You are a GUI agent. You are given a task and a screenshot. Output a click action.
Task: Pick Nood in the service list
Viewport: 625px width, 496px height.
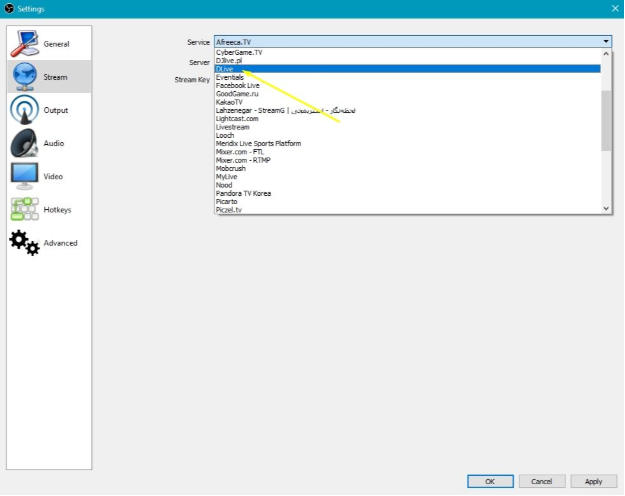click(407, 185)
